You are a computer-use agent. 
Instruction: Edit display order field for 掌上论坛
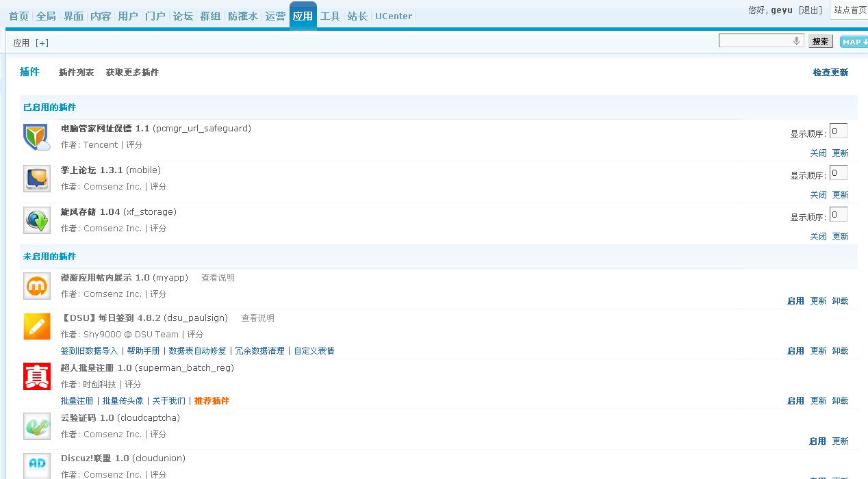click(x=839, y=173)
